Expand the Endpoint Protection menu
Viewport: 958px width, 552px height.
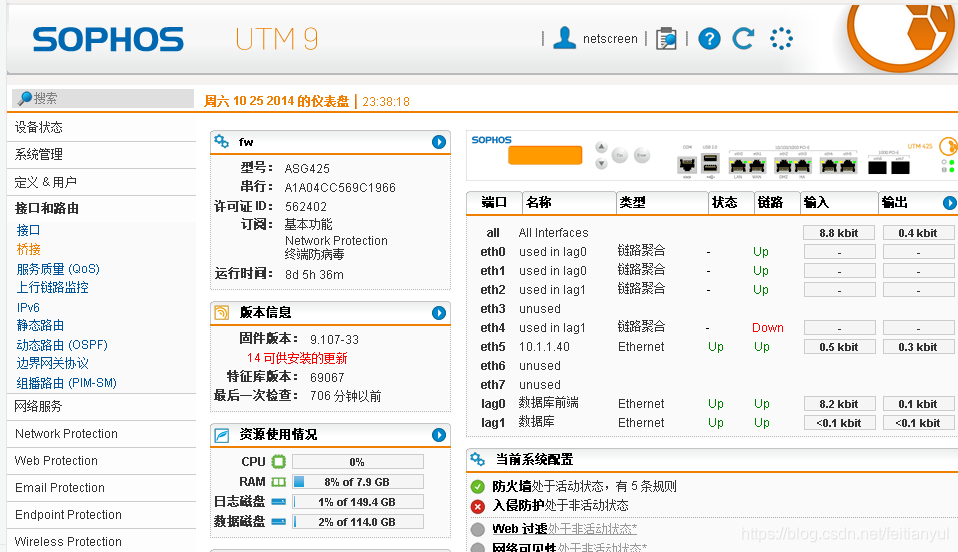click(x=101, y=514)
